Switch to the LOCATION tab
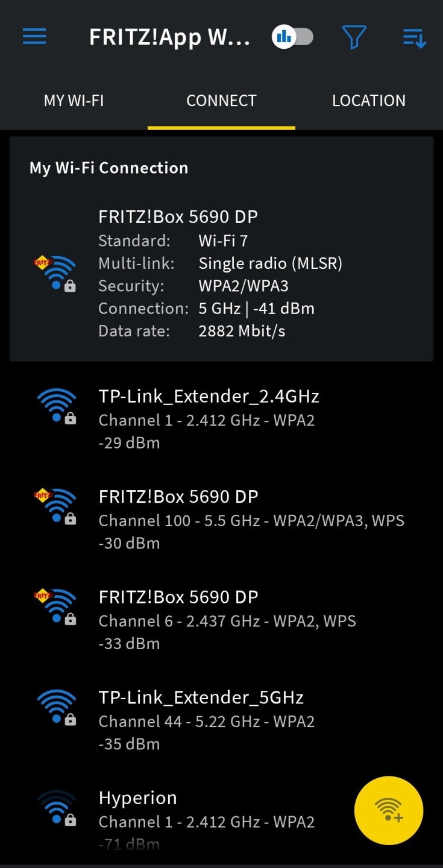This screenshot has height=868, width=443. 369,101
